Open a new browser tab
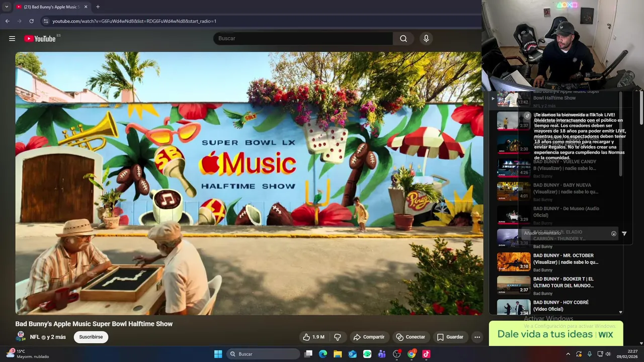644x362 pixels. [98, 7]
